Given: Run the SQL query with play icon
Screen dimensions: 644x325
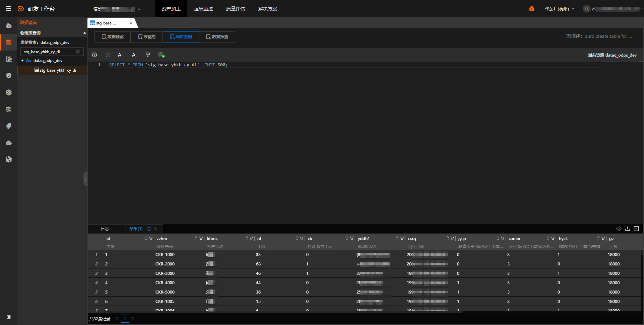Looking at the screenshot, I should 94,55.
